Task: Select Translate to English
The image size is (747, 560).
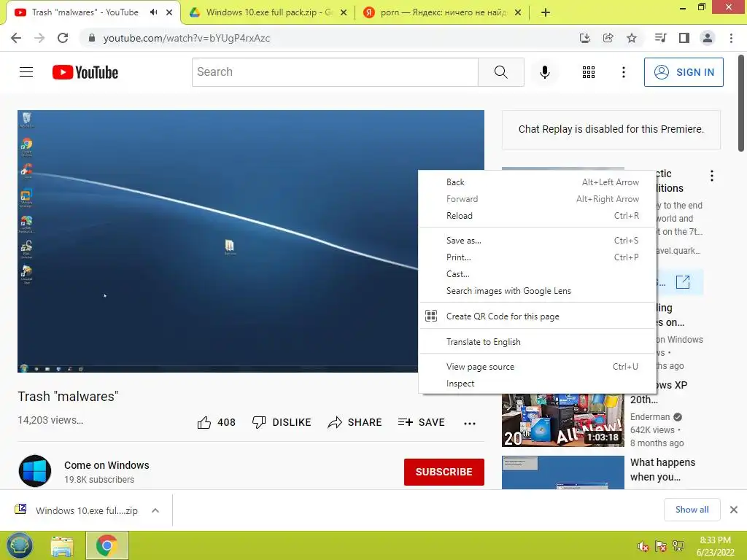Action: pos(538,342)
